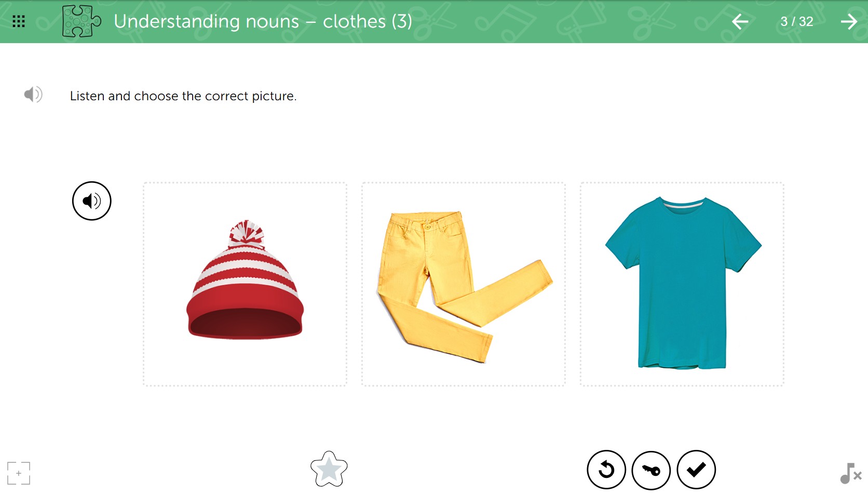Toggle fullscreen with corner bracket icon

point(19,473)
